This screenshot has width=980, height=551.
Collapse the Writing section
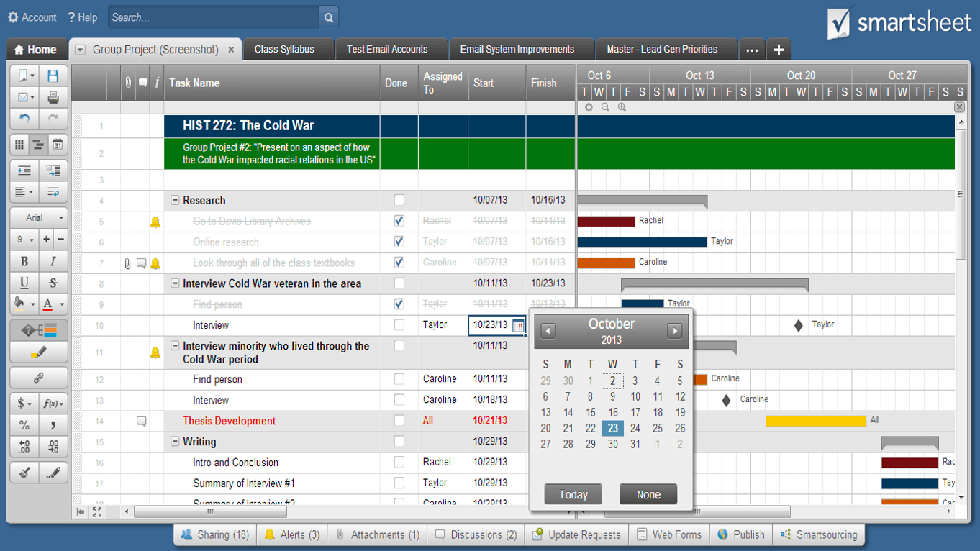(175, 442)
